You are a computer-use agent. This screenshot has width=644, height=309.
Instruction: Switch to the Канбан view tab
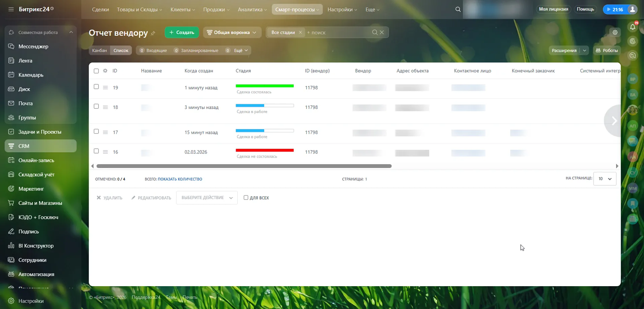pyautogui.click(x=99, y=50)
